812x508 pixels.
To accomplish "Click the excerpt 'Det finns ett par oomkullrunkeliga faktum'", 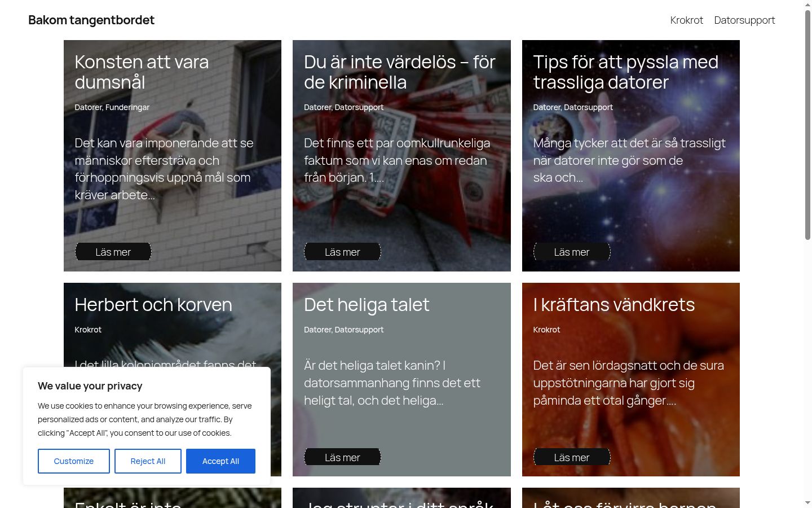I will tap(397, 160).
